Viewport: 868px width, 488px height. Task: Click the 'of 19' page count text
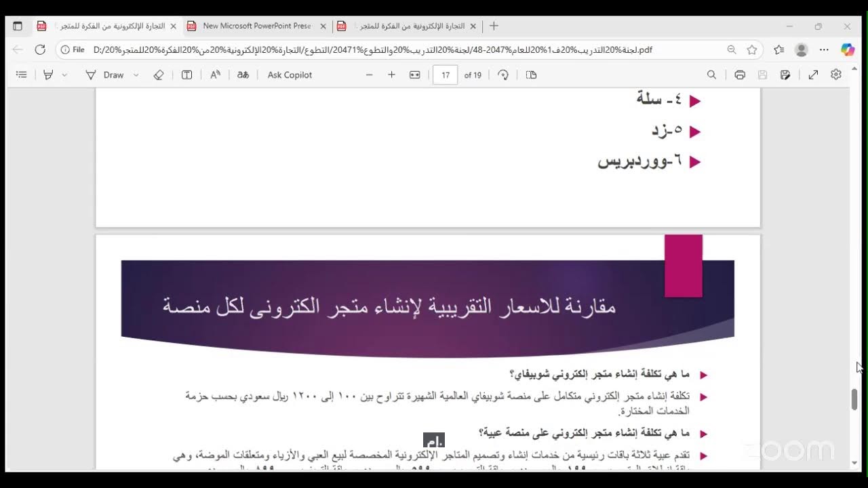point(473,75)
